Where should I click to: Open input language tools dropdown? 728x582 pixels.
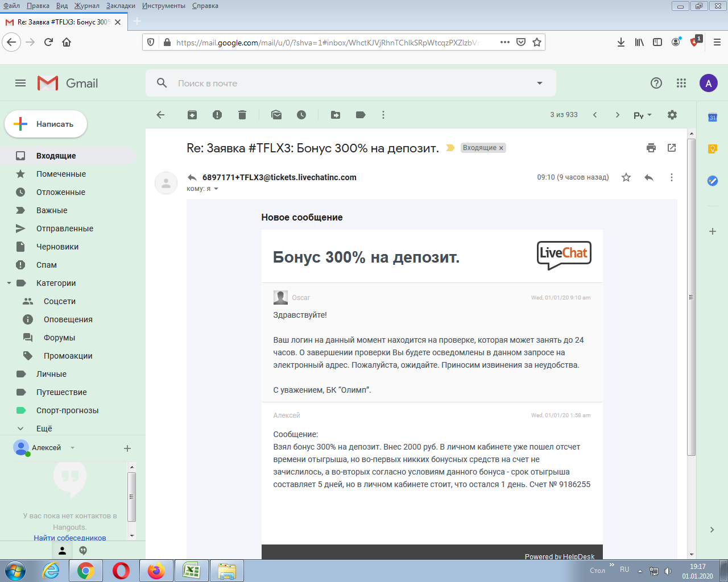click(x=643, y=115)
